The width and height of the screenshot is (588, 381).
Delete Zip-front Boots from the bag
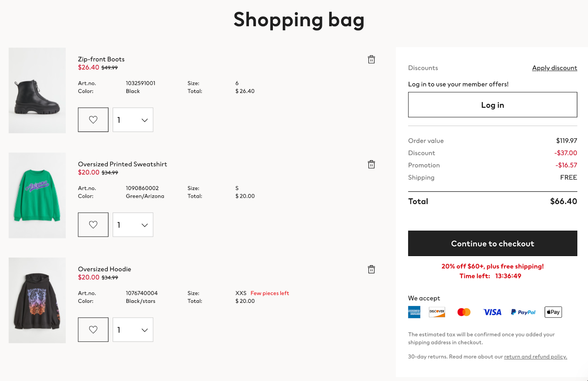pos(371,60)
